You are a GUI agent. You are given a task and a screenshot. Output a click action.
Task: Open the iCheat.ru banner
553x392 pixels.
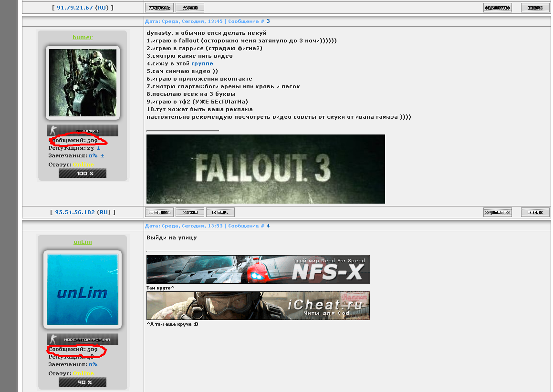(x=258, y=306)
